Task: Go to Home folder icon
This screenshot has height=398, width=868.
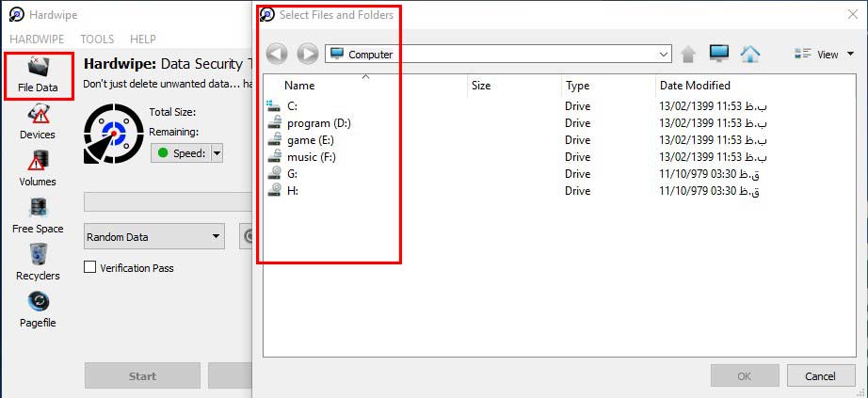Action: (x=750, y=54)
